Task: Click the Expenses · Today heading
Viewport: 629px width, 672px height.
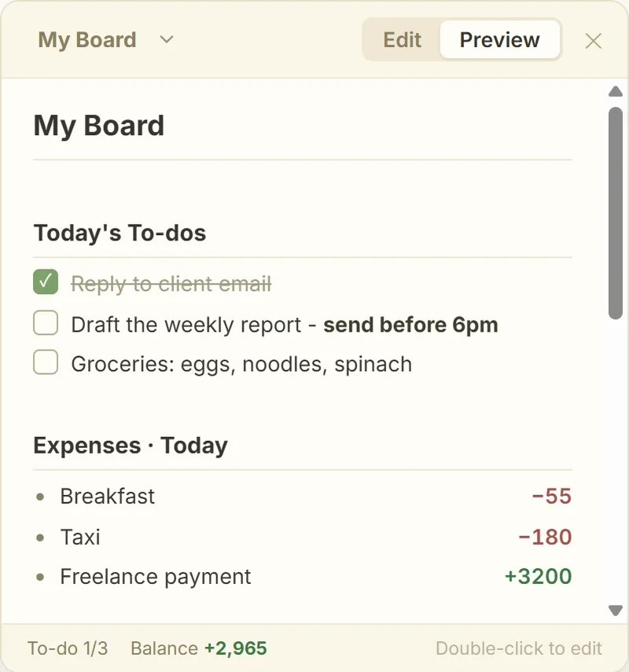Action: [131, 446]
